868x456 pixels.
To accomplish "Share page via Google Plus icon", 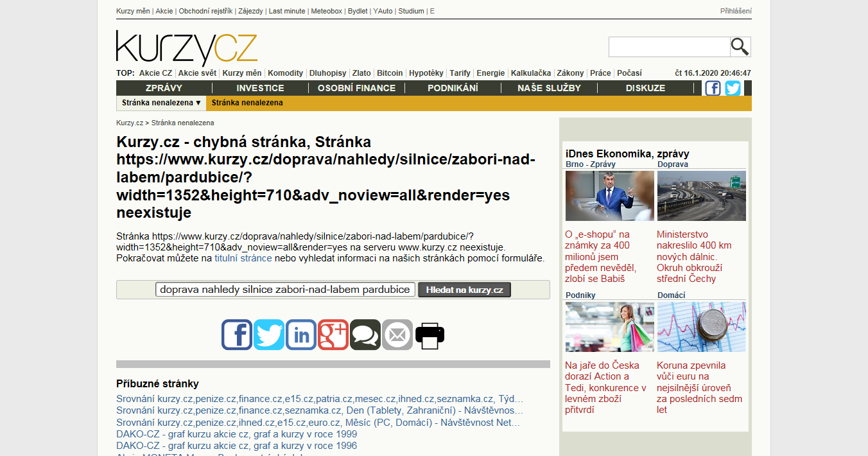I will (333, 335).
